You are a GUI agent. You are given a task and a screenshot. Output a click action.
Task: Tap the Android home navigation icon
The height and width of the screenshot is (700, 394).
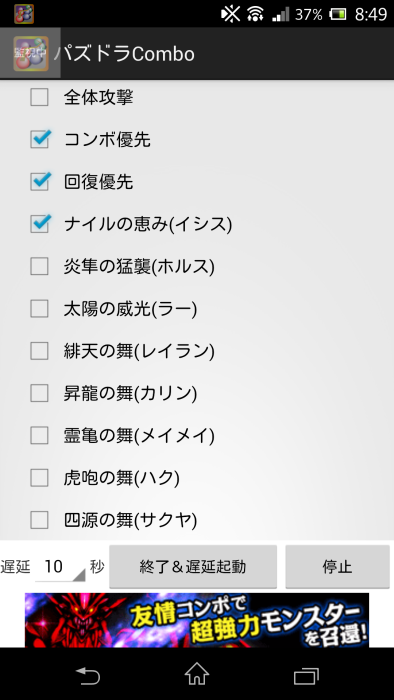pos(197,674)
